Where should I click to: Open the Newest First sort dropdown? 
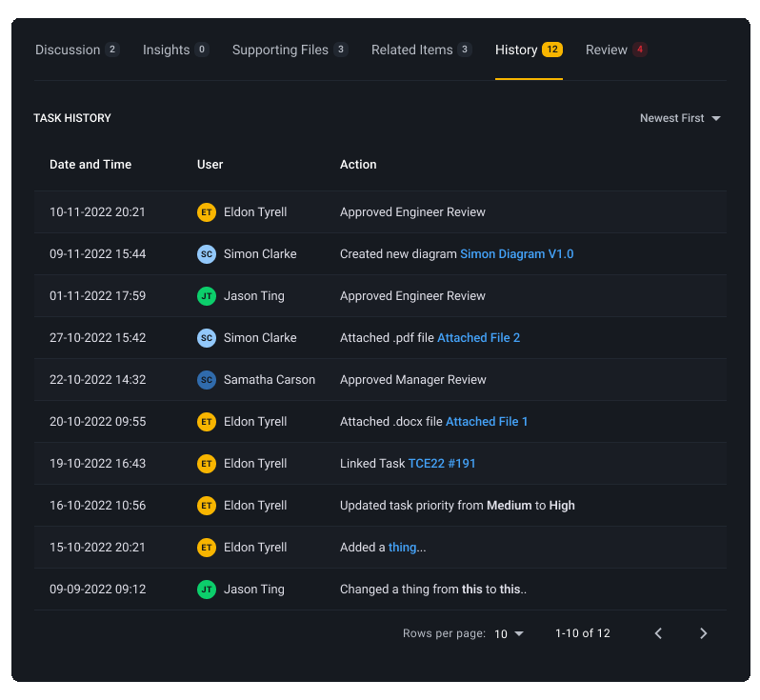(680, 118)
